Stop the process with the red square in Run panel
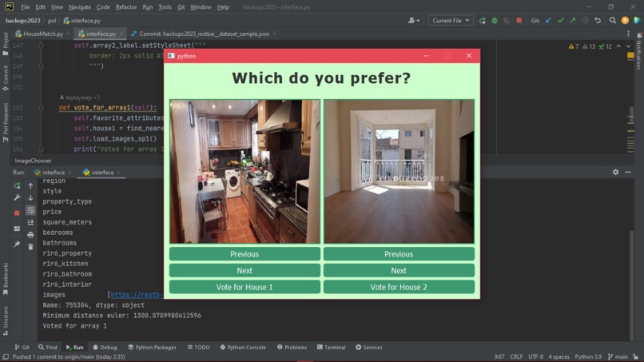Viewport: 644px width, 362px height. 17,213
